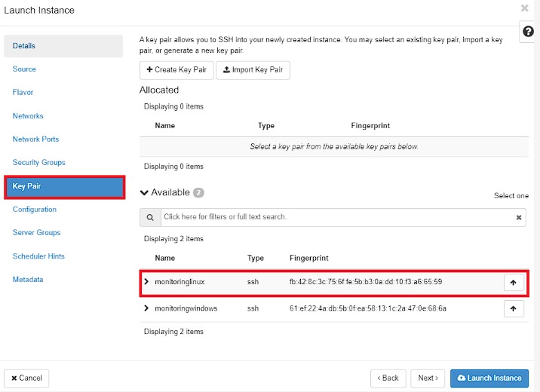This screenshot has height=392, width=540.
Task: Click the monitoringlinux key pair name
Action: pos(179,282)
